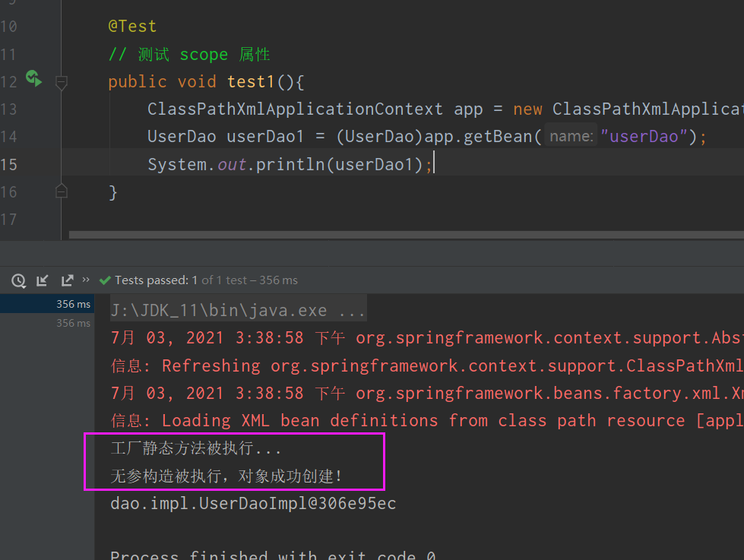Run test1 via the gutter run icon
Viewport: 744px width, 560px height.
pos(33,79)
